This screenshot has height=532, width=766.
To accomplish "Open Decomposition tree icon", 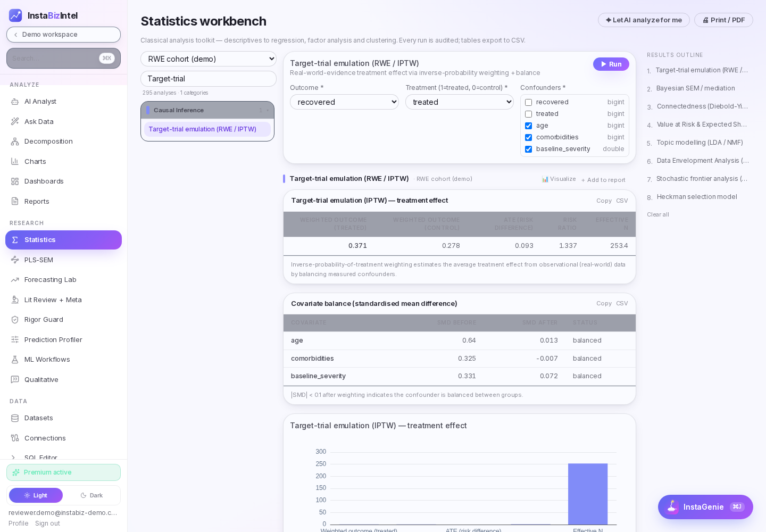I will pyautogui.click(x=15, y=142).
